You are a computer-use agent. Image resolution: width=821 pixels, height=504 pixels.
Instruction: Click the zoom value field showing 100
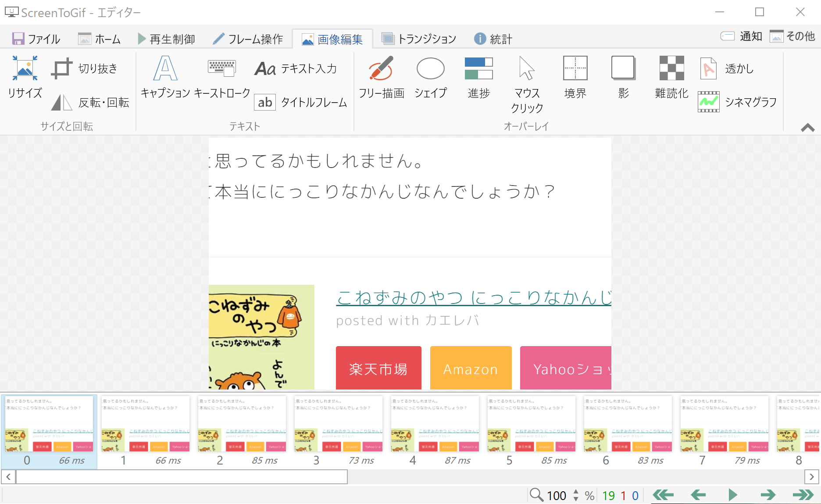(557, 496)
